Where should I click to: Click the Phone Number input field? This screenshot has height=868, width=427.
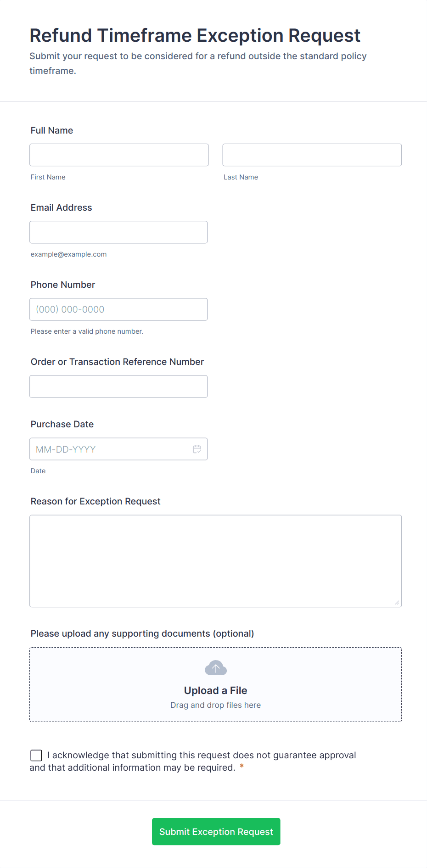point(118,309)
